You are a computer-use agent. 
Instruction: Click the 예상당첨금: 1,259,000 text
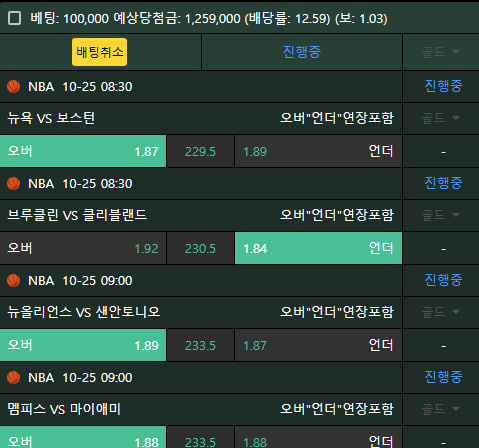point(177,18)
